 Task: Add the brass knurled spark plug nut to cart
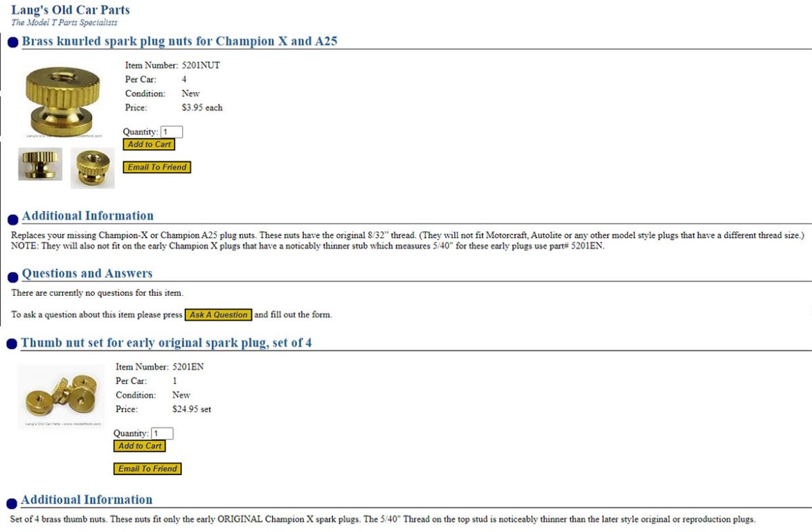[x=149, y=145]
